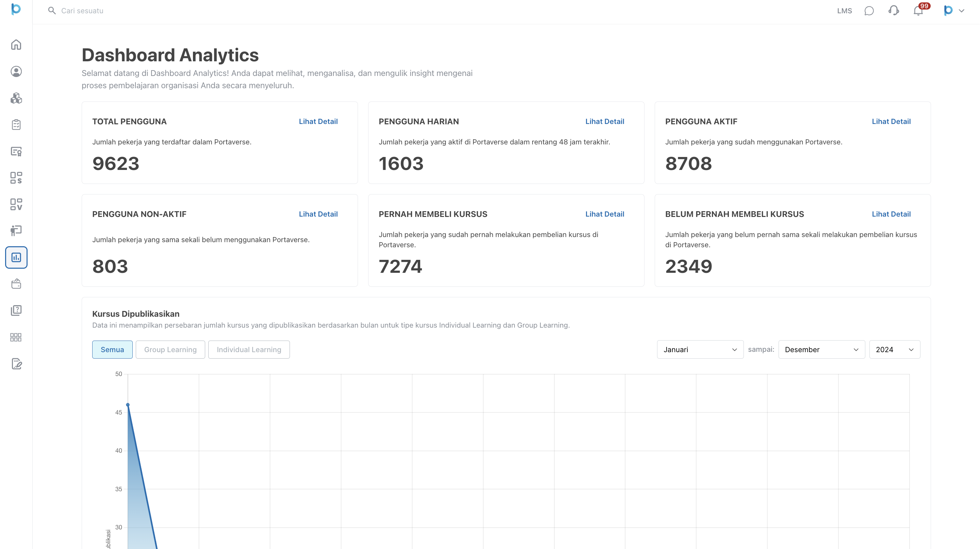This screenshot has height=549, width=980.
Task: Expand the Januari start month dropdown
Action: [700, 349]
